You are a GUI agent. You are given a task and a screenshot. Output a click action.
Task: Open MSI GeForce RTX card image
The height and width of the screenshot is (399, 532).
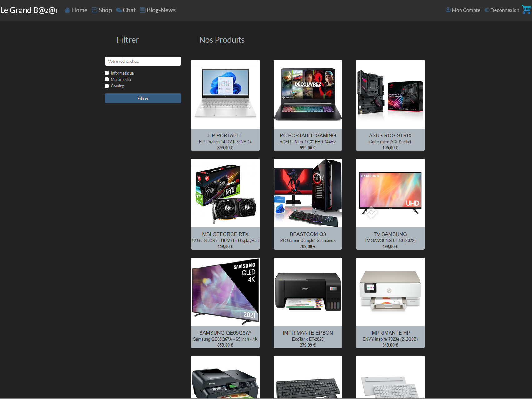[225, 193]
